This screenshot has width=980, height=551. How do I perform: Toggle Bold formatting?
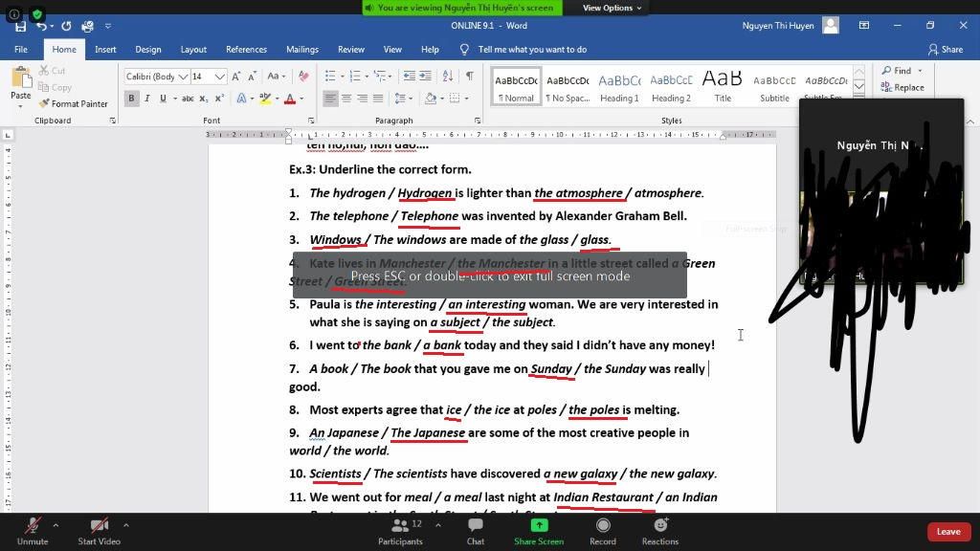[131, 99]
